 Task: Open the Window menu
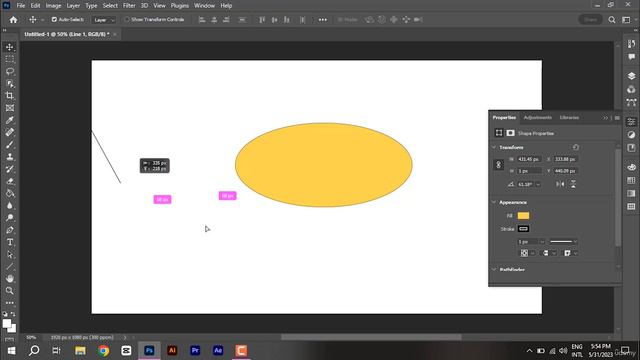tap(204, 6)
